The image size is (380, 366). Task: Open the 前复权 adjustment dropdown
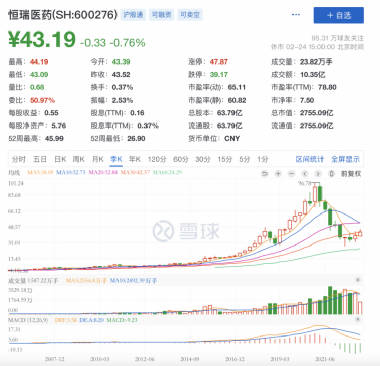click(x=351, y=174)
